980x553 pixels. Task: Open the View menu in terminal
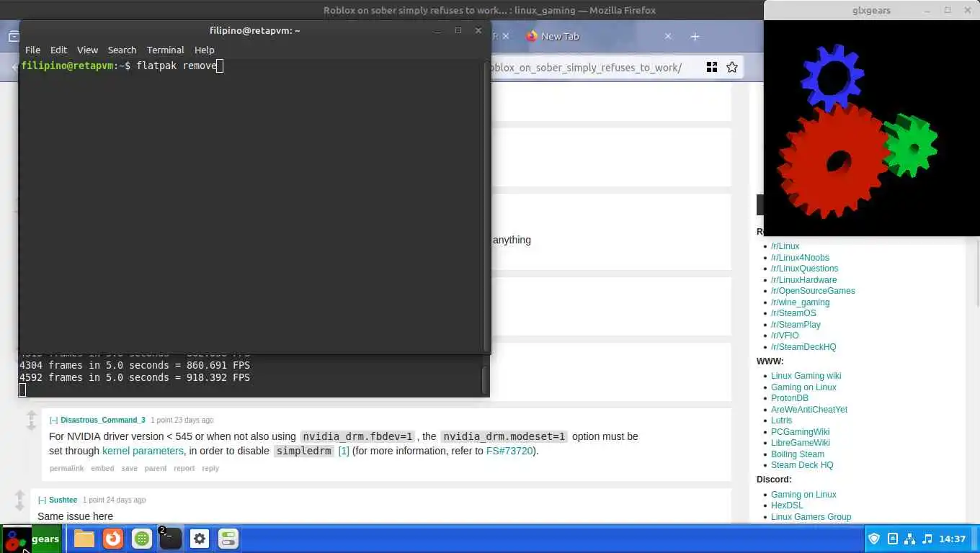point(87,50)
